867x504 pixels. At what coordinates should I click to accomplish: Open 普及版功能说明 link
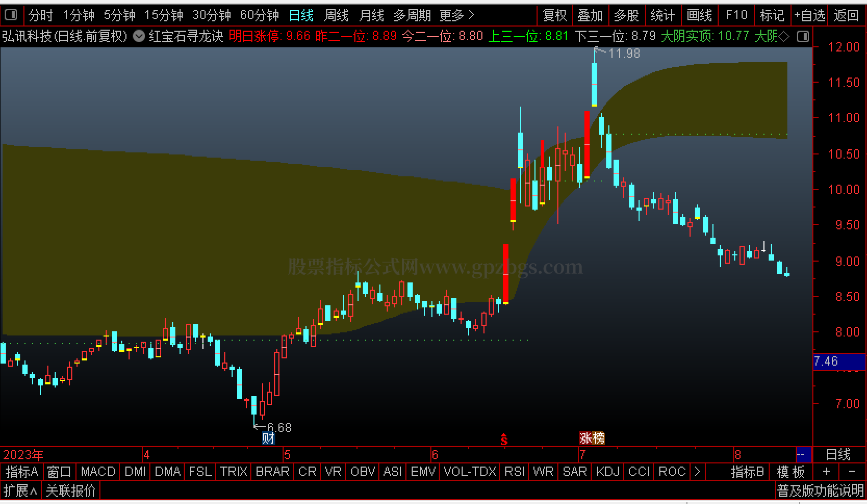pyautogui.click(x=820, y=490)
